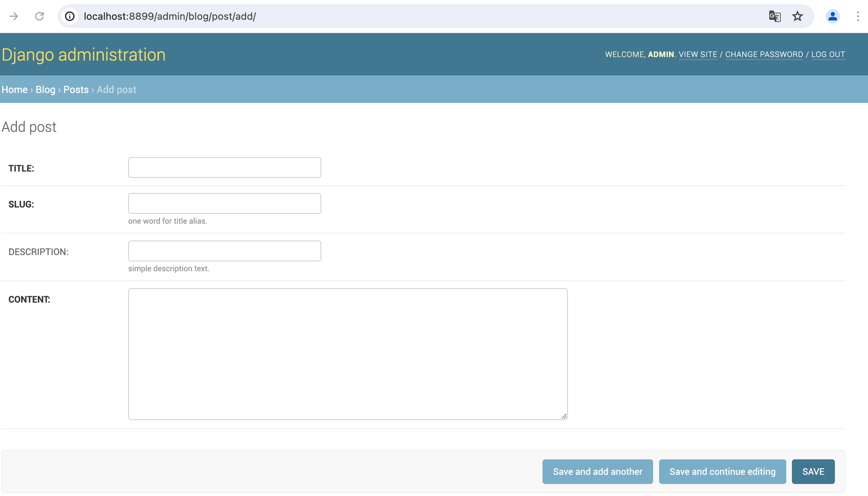Click the address bar URL

click(170, 16)
